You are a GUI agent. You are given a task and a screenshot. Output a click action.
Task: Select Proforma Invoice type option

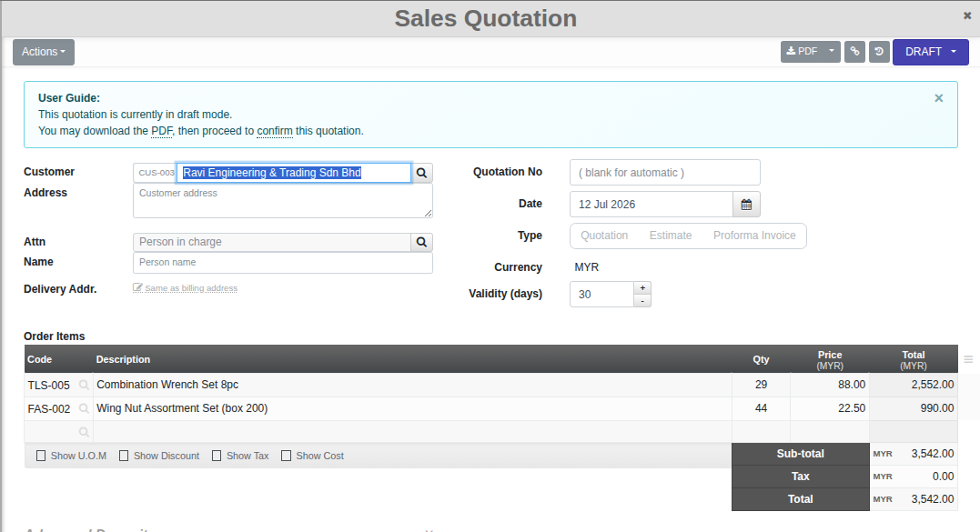754,236
